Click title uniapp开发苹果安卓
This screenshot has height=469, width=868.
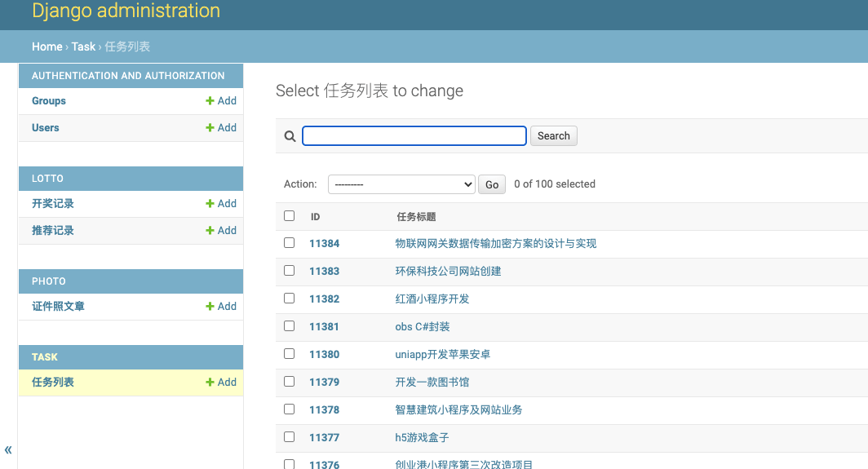442,354
